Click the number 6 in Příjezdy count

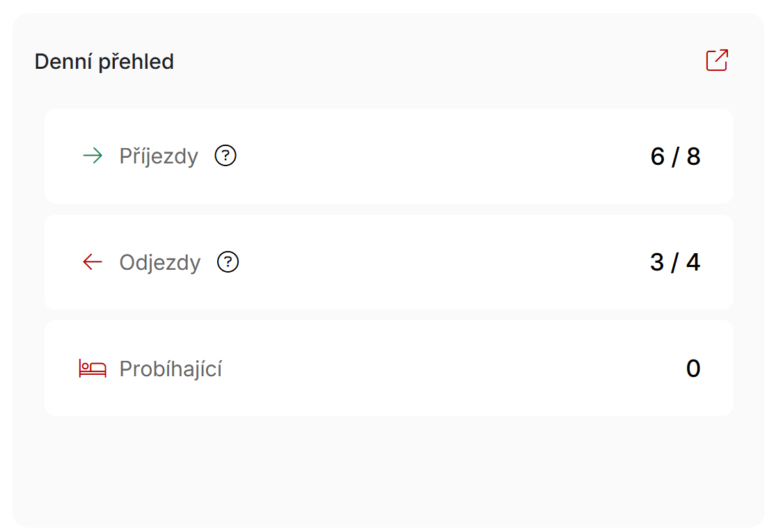(x=657, y=156)
